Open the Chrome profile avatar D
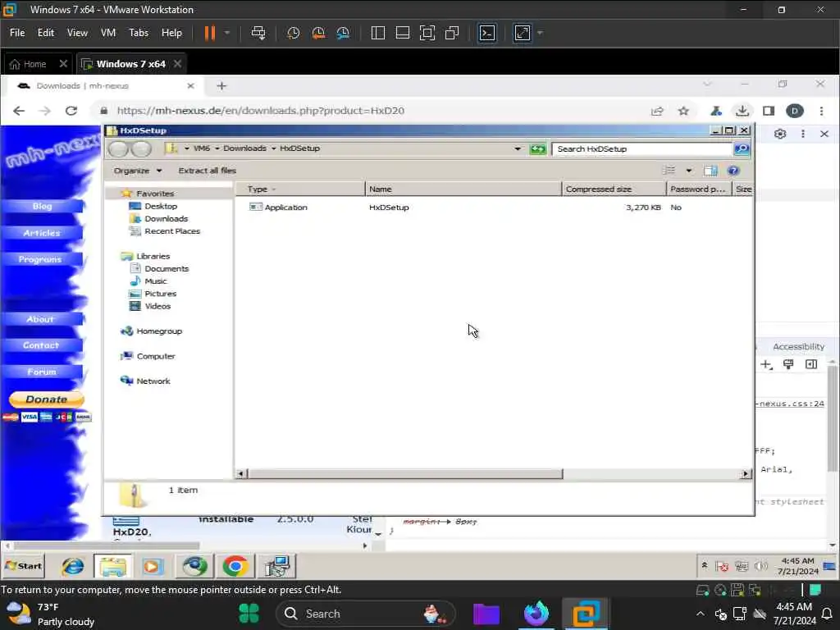Viewport: 840px width, 630px height. (x=794, y=111)
